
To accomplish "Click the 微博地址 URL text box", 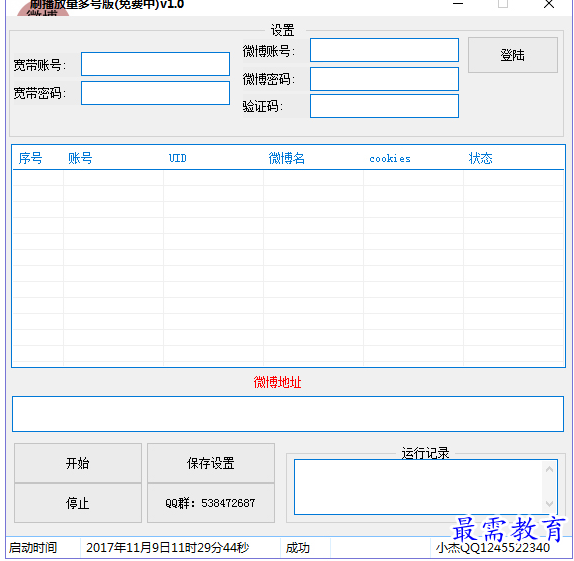I will [x=288, y=414].
